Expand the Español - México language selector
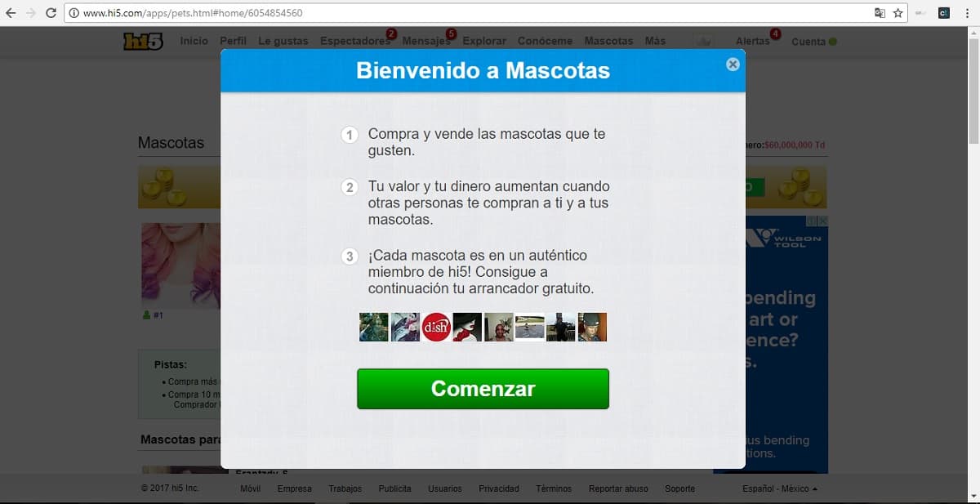Screen dimensions: 980x504 click(779, 488)
